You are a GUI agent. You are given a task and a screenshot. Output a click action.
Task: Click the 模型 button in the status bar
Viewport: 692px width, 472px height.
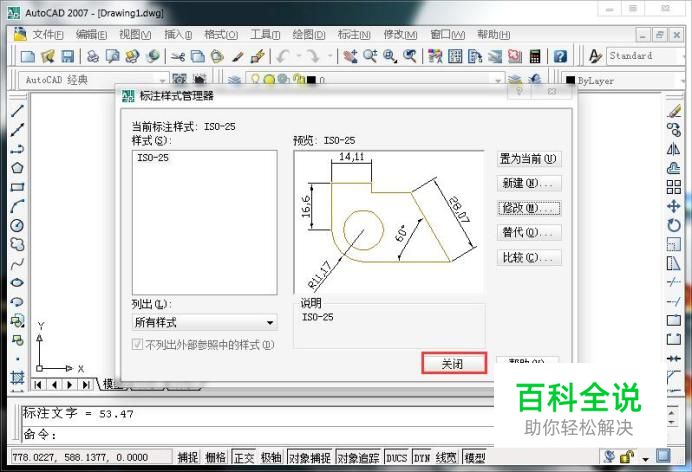coord(475,458)
